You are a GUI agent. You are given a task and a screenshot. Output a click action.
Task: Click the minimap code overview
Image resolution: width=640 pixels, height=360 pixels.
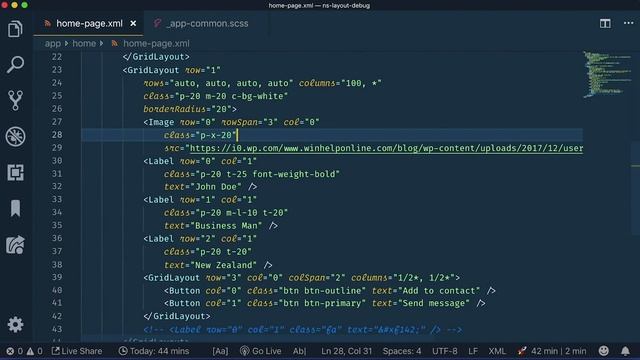(x=607, y=75)
